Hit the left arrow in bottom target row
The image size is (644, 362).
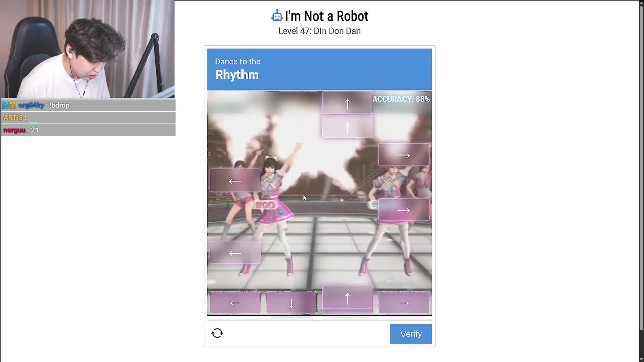pyautogui.click(x=235, y=303)
